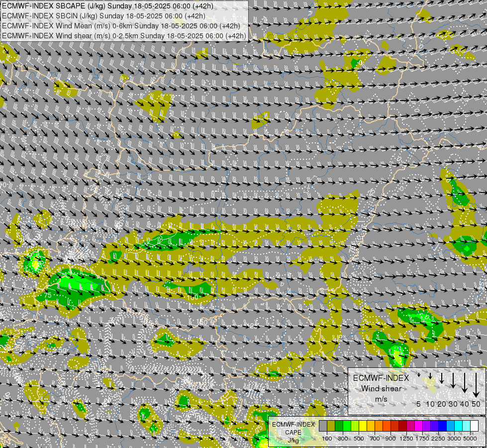Click the Wind Mean 0-6km title line
This screenshot has height=448, width=487.
[121, 26]
